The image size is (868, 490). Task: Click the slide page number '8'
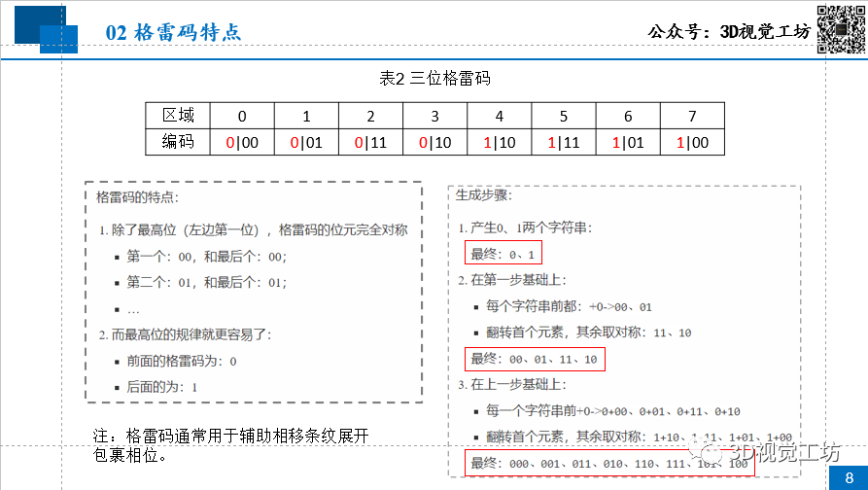[x=849, y=477]
